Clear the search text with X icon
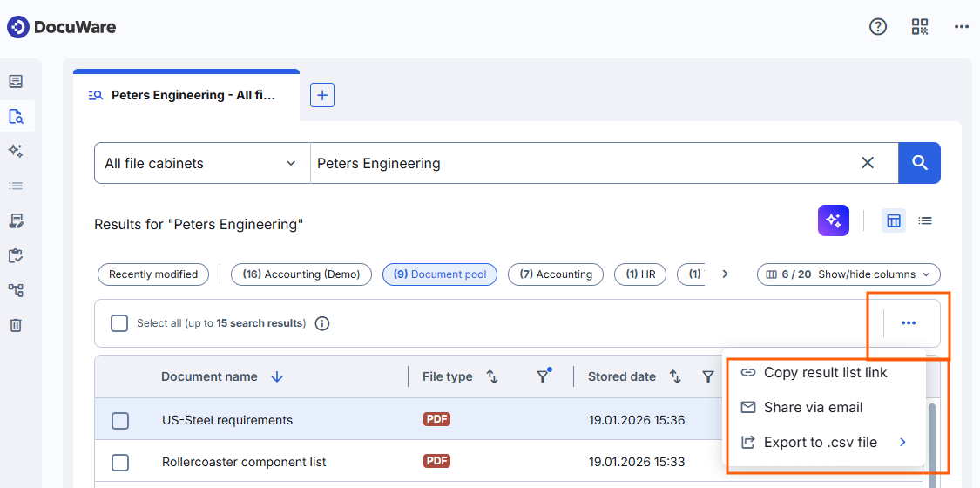 pos(868,163)
